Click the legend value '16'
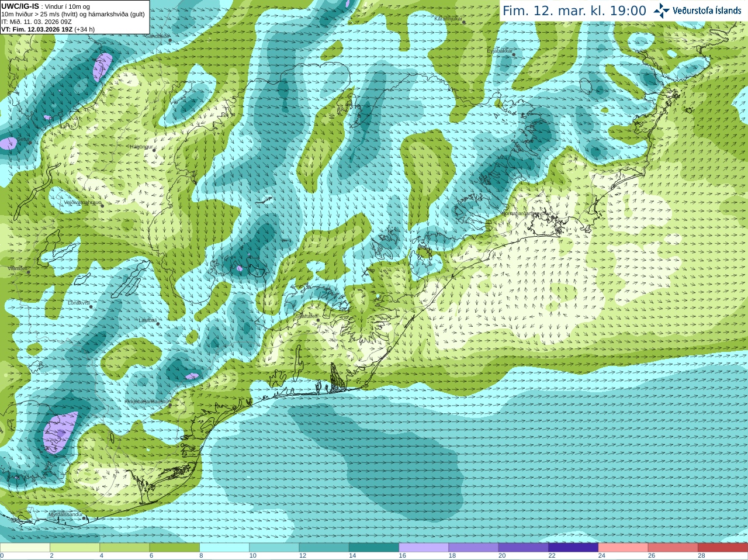Viewport: 748px width, 560px height. [x=402, y=556]
